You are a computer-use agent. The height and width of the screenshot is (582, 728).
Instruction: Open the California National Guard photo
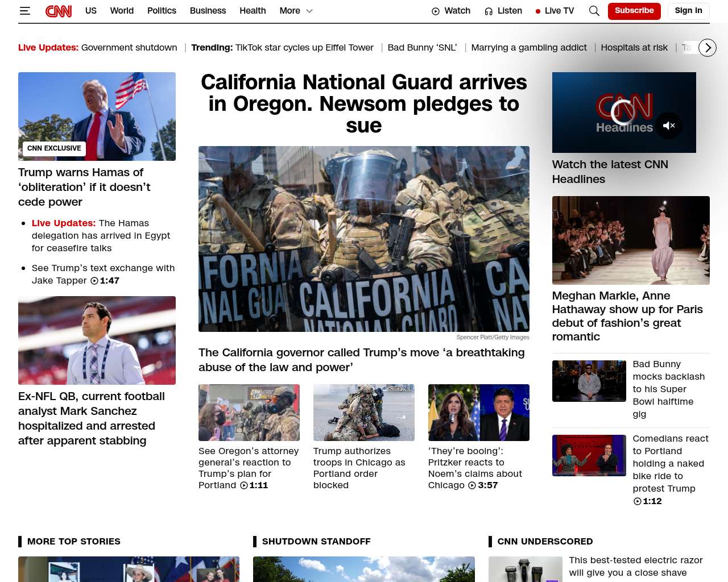coord(364,239)
